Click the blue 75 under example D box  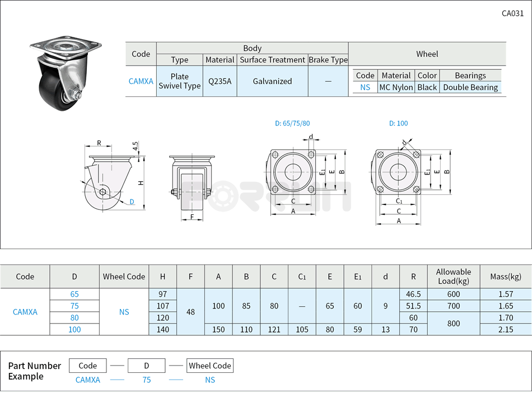pos(146,380)
